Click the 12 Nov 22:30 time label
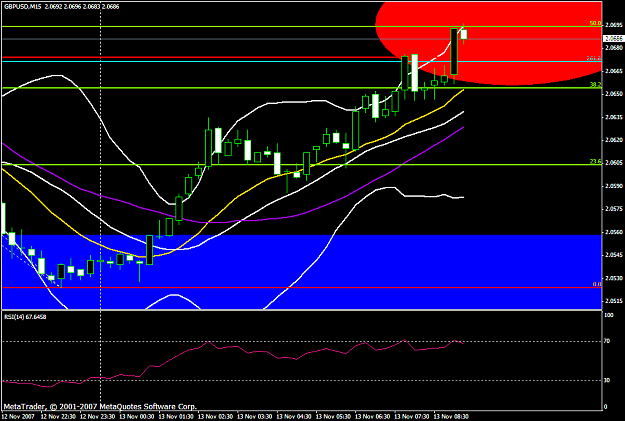The height and width of the screenshot is (421, 625). pyautogui.click(x=57, y=417)
